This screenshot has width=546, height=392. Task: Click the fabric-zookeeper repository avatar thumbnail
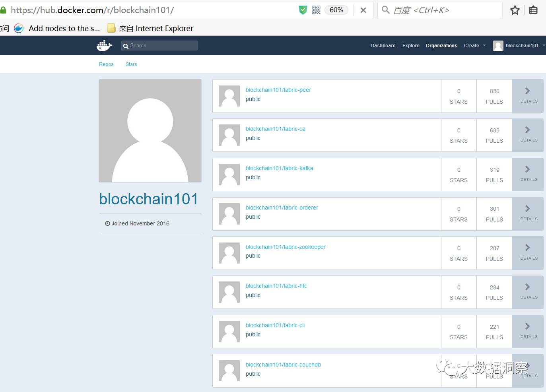pyautogui.click(x=229, y=253)
